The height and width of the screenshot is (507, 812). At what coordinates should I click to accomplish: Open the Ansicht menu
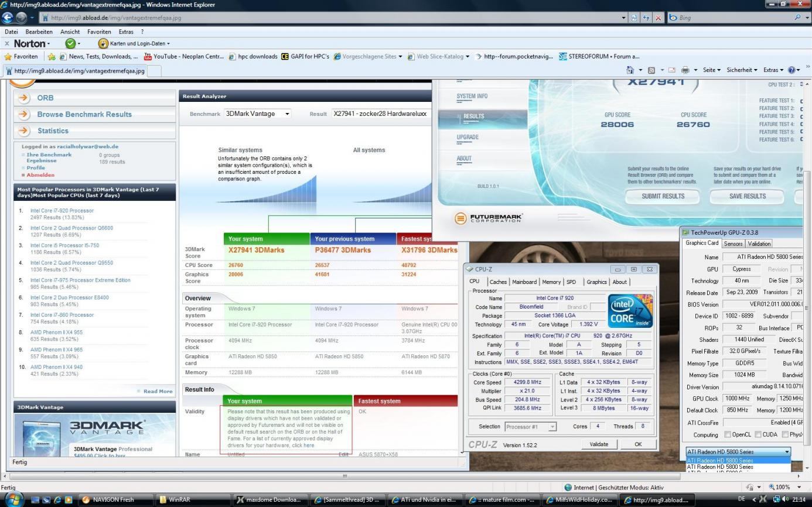pyautogui.click(x=70, y=32)
